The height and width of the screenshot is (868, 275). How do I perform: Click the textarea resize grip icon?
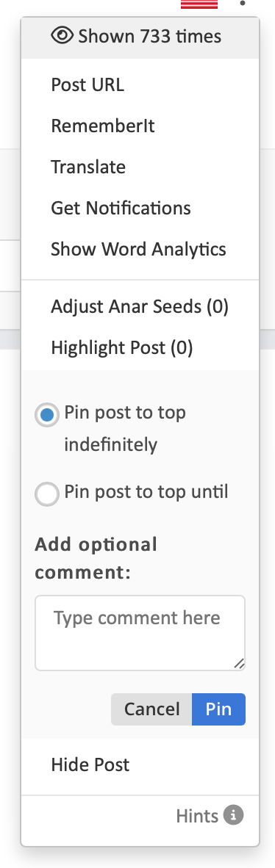coord(238,663)
